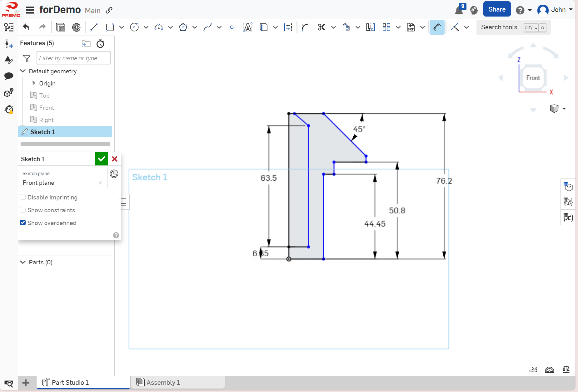Image resolution: width=578 pixels, height=392 pixels.
Task: Click the Share button
Action: (x=497, y=9)
